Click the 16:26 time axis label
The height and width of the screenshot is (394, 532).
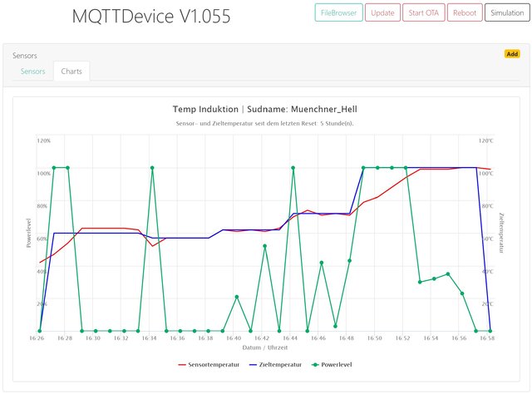click(37, 338)
